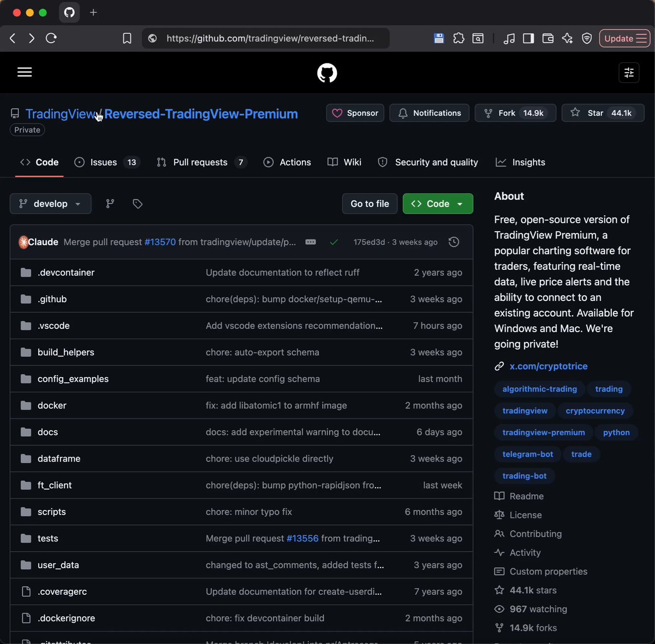
Task: Bookmark this page using the bookmark icon
Action: [127, 38]
